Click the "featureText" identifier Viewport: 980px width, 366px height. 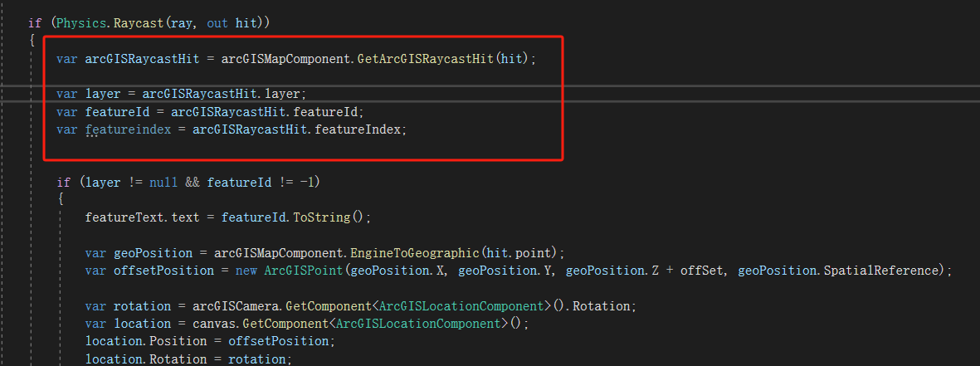pyautogui.click(x=124, y=218)
